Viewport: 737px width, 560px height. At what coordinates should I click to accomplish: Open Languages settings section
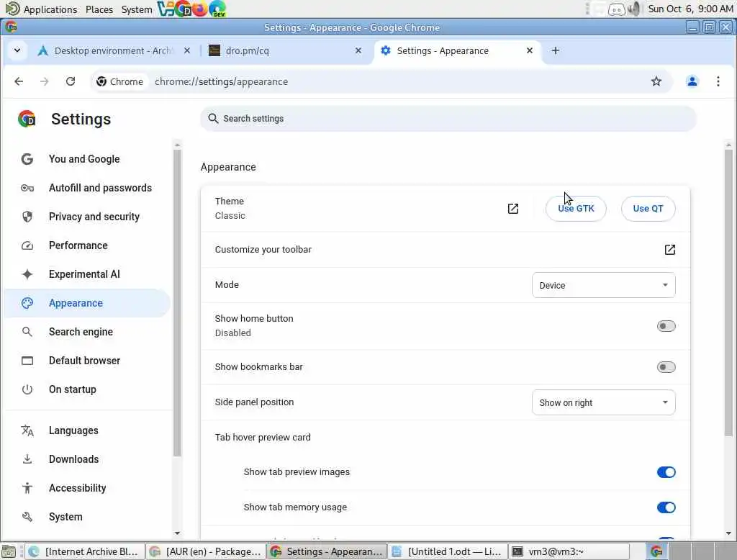tap(87, 430)
